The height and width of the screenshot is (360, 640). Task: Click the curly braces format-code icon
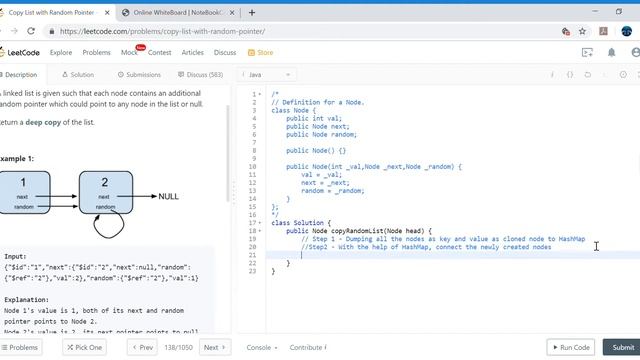[570, 75]
